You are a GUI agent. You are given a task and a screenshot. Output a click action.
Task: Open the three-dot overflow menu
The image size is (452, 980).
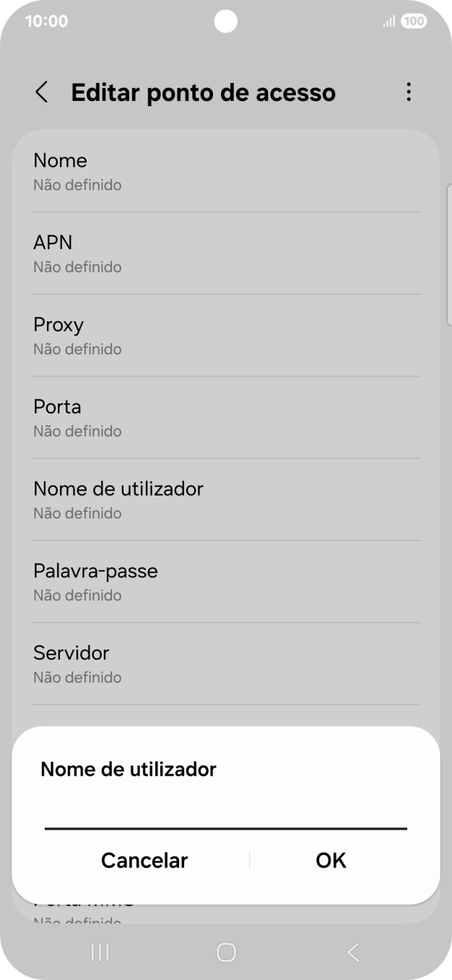coord(409,92)
